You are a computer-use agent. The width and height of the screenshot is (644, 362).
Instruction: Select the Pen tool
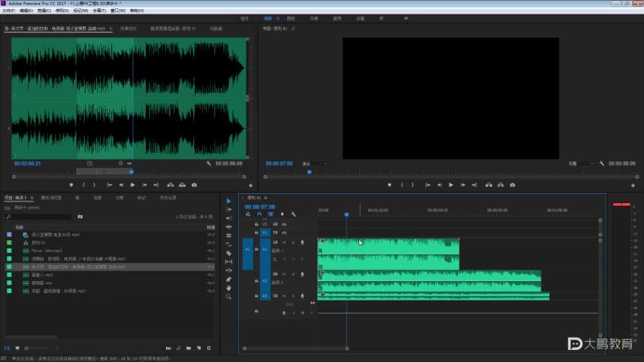pos(229,279)
